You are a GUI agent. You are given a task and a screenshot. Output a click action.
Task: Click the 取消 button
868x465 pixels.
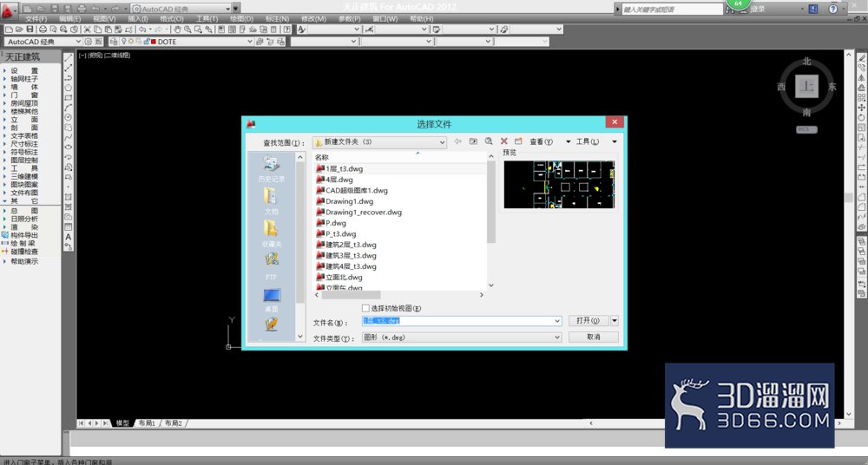594,337
